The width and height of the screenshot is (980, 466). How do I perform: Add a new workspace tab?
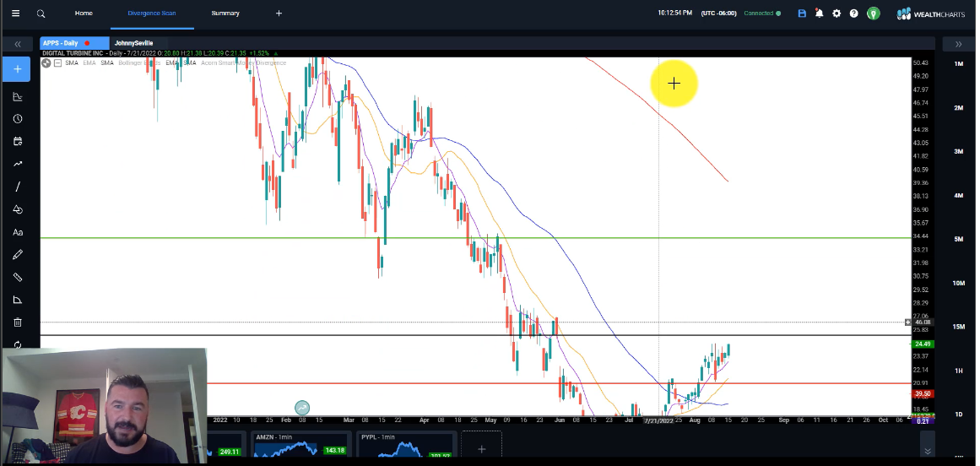[279, 14]
